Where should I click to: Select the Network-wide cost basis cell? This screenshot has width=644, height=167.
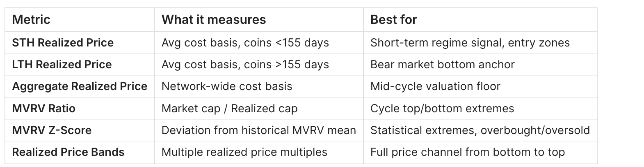click(x=227, y=86)
